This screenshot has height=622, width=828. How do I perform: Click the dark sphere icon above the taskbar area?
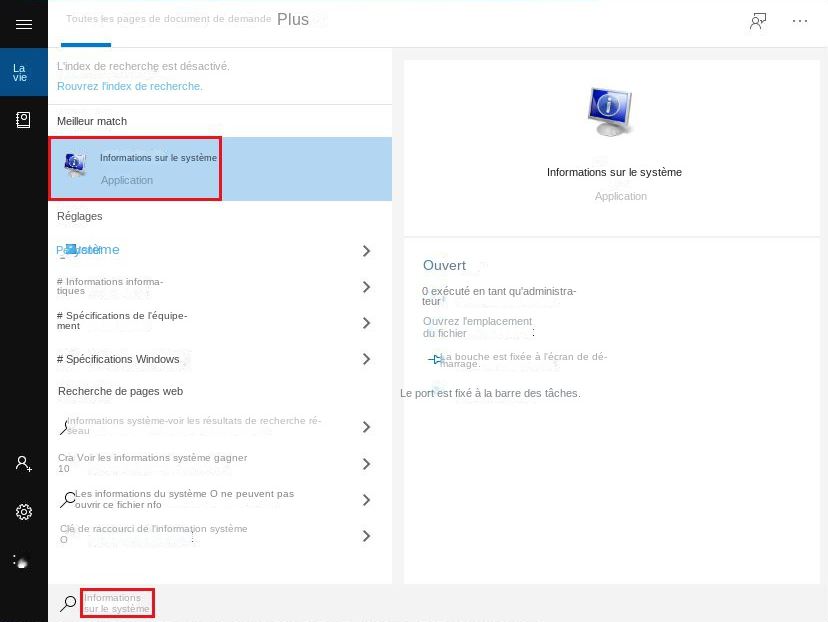(23, 561)
